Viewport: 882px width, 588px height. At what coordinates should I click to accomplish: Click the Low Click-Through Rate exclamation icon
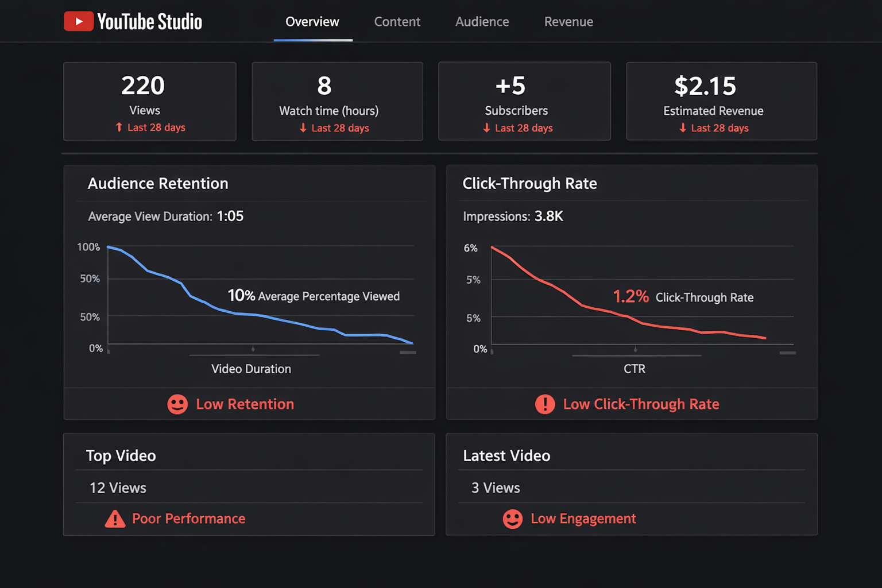[544, 404]
